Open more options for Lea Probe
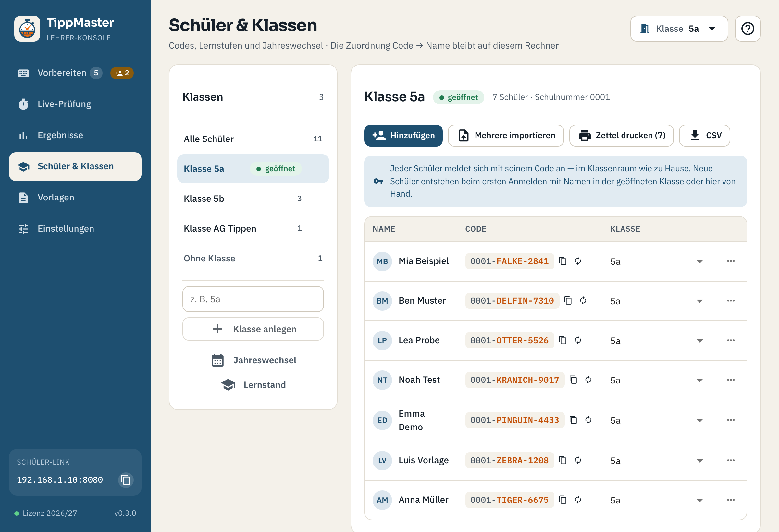779x532 pixels. coord(731,340)
